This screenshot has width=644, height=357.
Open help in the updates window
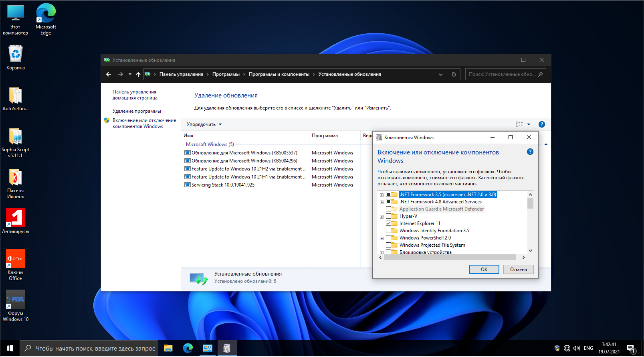542,124
